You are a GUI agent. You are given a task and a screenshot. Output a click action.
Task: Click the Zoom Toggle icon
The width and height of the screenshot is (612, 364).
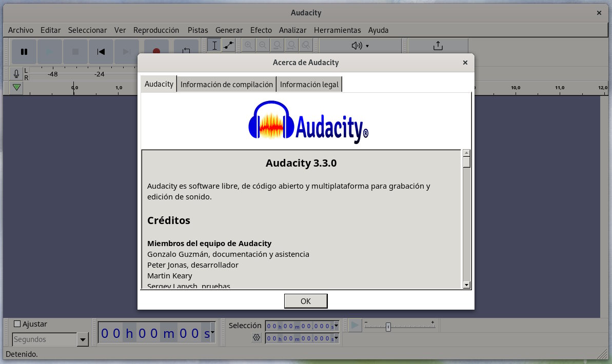pyautogui.click(x=306, y=45)
